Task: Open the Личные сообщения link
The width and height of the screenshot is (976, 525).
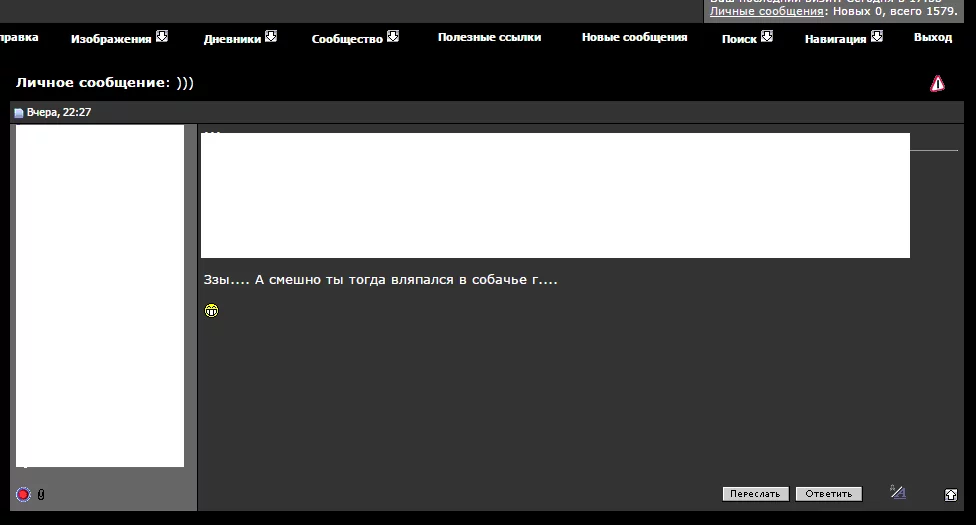Action: (x=766, y=11)
